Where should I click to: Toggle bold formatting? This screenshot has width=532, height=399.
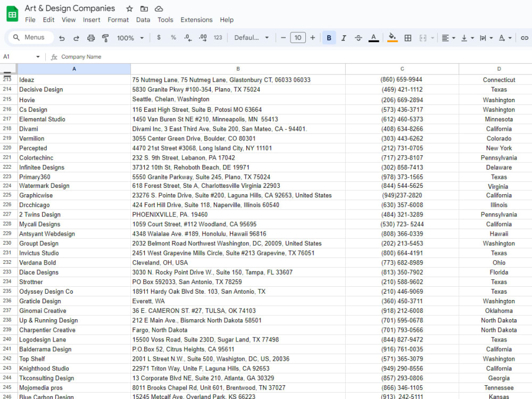329,38
